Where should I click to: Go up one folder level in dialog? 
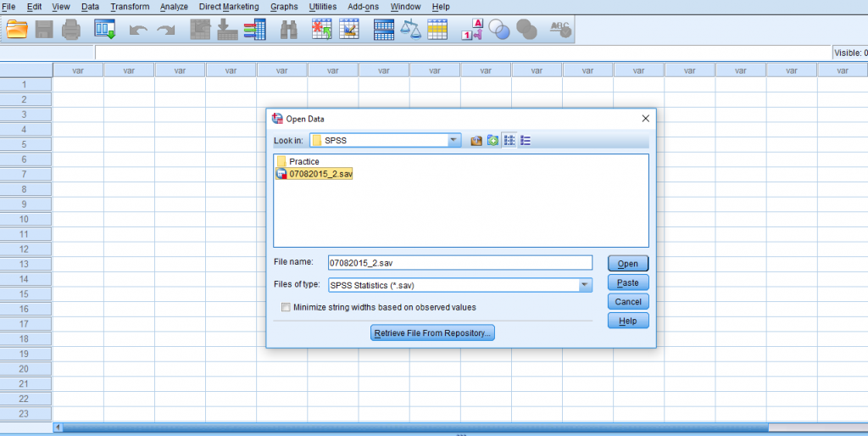pos(476,141)
